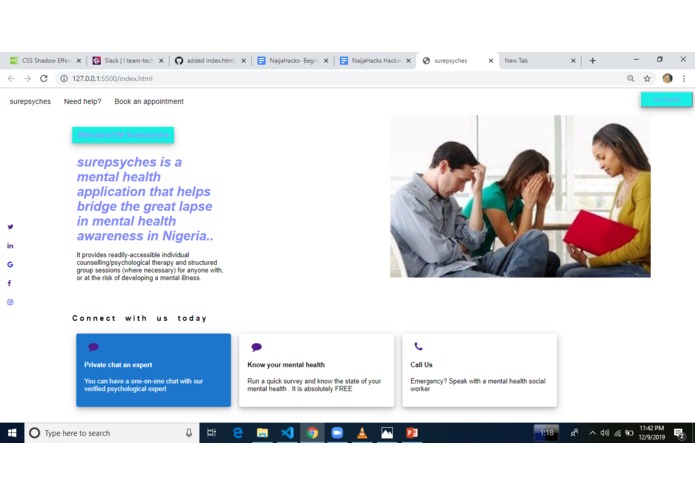Open Windows Start menu
The width and height of the screenshot is (695, 494).
tap(12, 433)
